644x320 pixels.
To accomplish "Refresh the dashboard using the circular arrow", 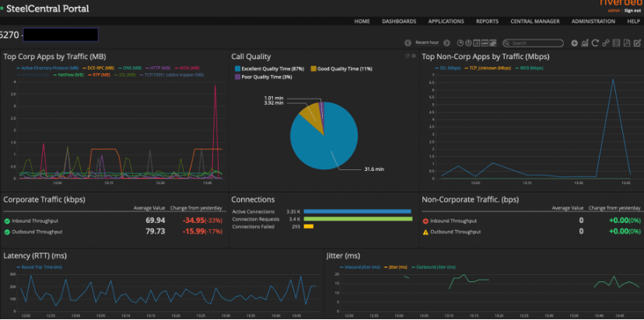I will tap(595, 43).
